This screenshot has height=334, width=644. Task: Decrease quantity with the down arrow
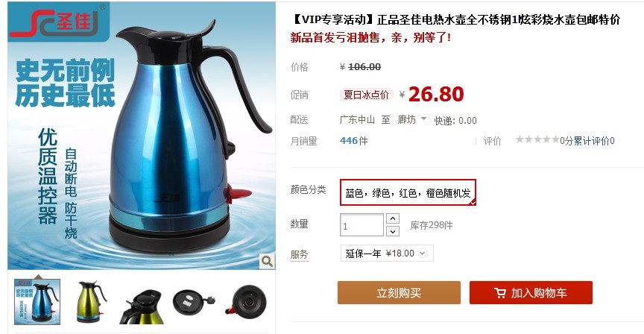coord(393,231)
